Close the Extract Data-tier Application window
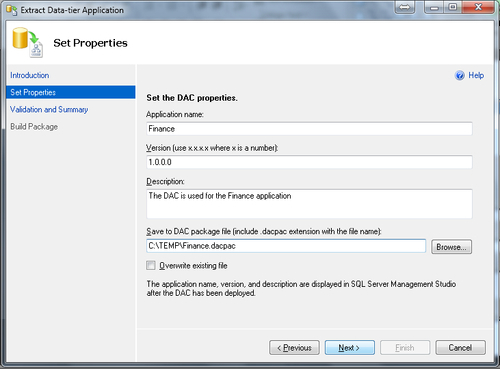Viewport: 500px width, 369px height. [x=478, y=7]
